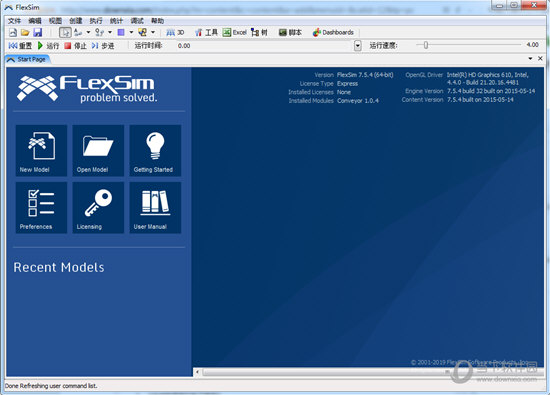Open Preferences from the start page
The image size is (550, 395).
point(41,207)
